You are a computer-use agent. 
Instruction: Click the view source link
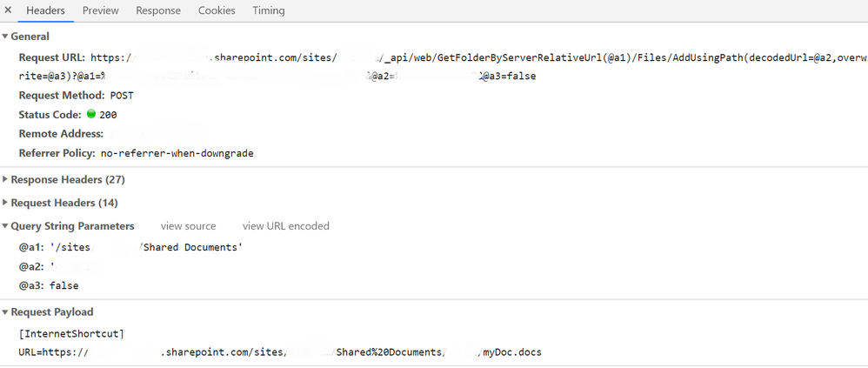188,226
